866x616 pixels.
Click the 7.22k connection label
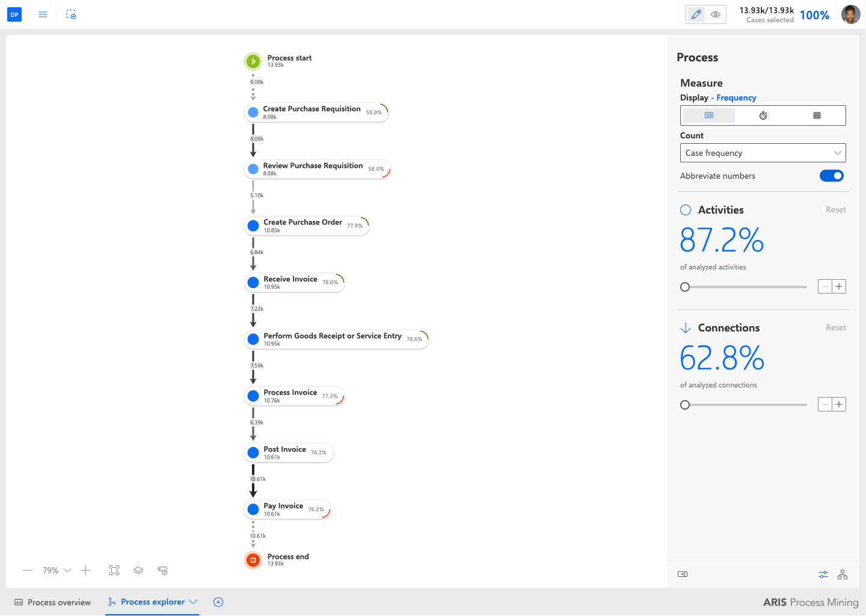(257, 309)
